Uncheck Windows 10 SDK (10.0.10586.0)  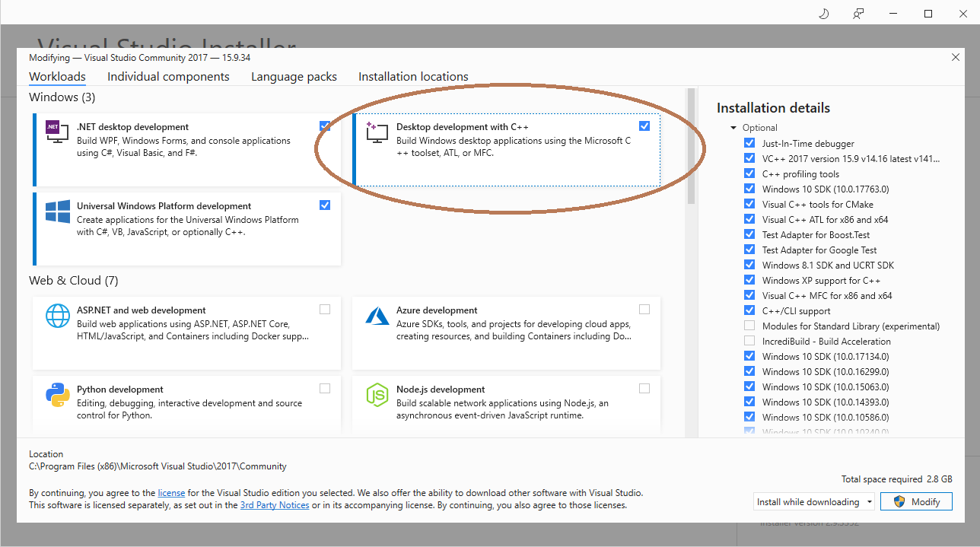[749, 417]
